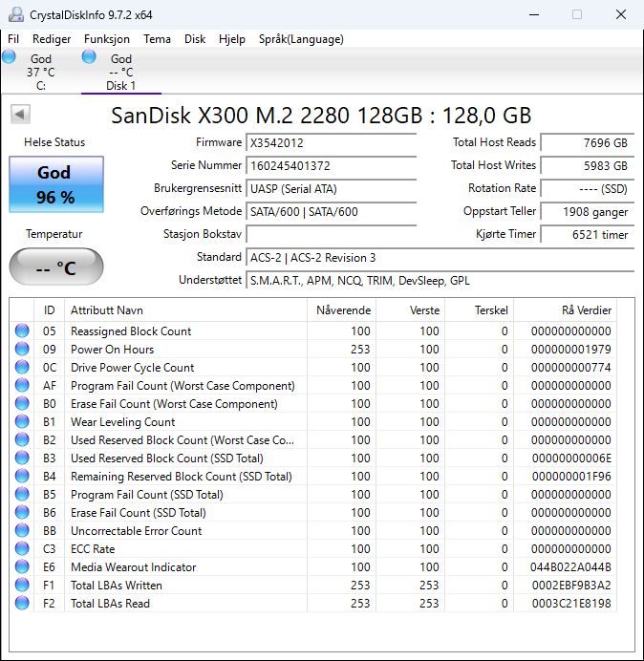
Task: Open the Rediger menu
Action: (52, 39)
